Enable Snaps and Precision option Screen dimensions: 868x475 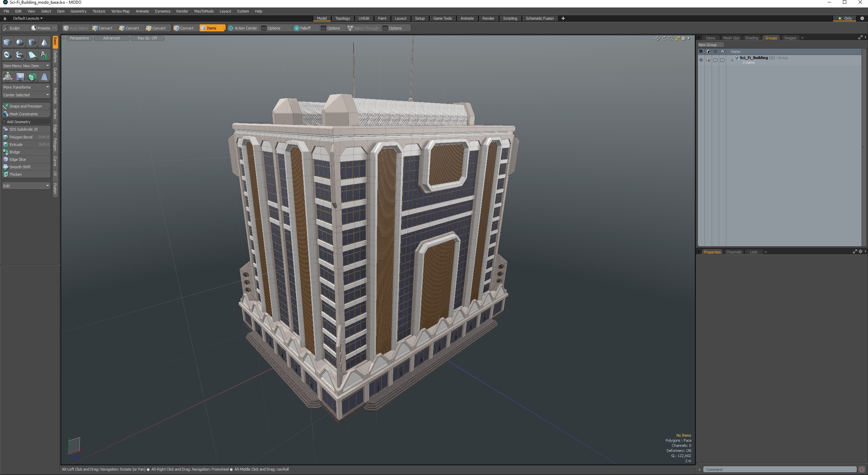click(26, 106)
